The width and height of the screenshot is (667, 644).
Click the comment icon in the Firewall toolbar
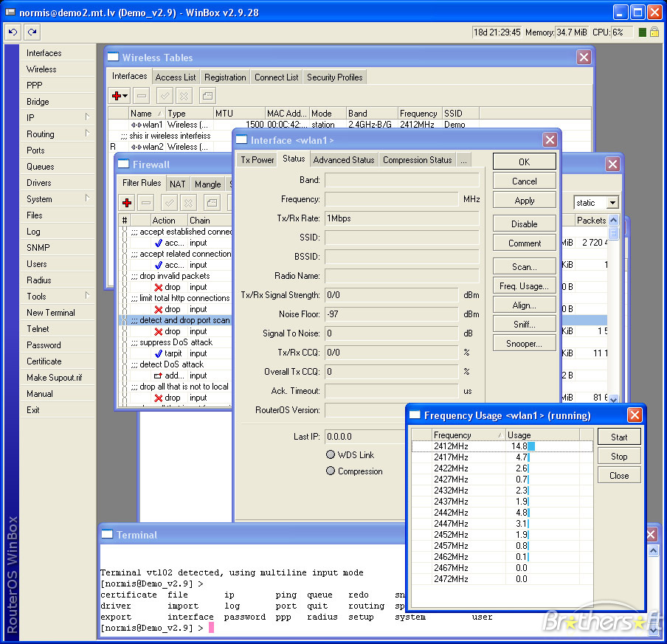click(212, 203)
